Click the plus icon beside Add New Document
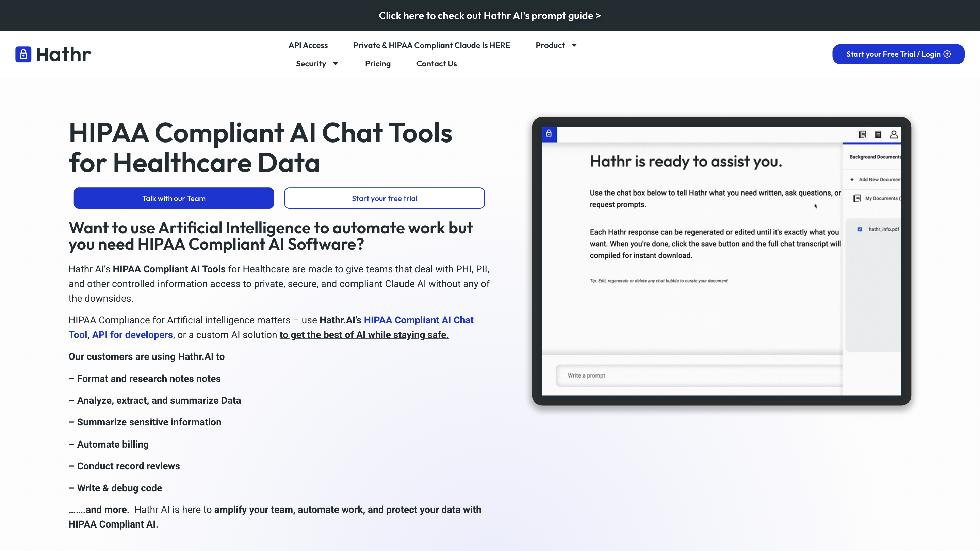Viewport: 980px width, 551px height. pyautogui.click(x=852, y=180)
